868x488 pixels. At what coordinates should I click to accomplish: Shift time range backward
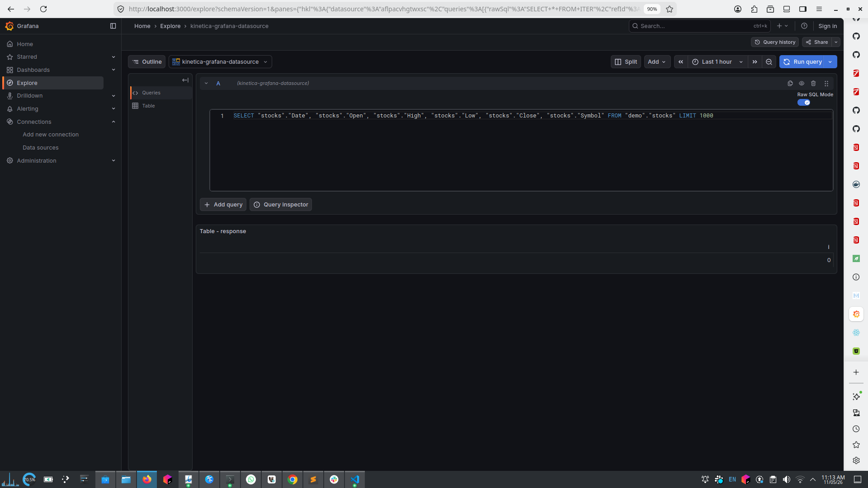point(681,62)
